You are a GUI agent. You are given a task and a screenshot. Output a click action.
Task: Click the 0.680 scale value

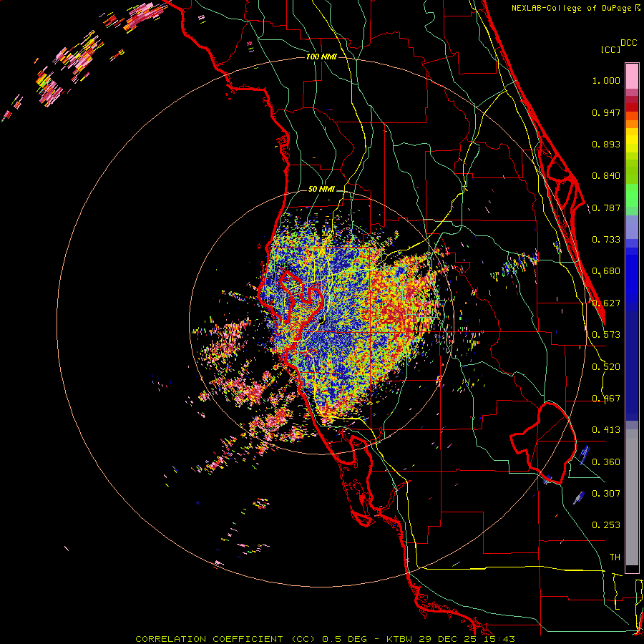point(606,271)
